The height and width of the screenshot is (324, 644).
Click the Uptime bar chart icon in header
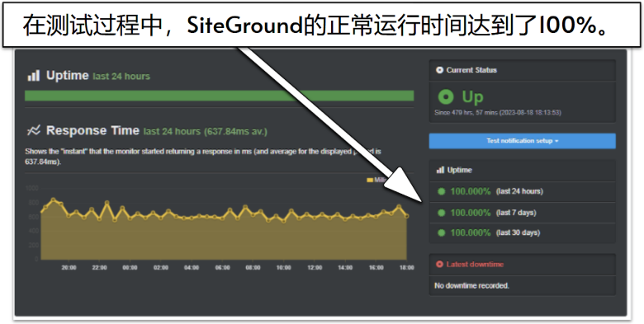33,76
